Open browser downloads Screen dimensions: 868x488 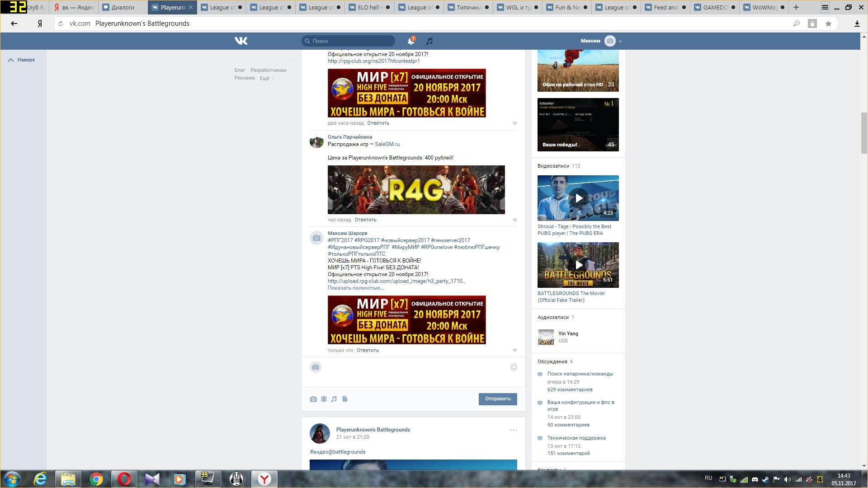pos(857,23)
